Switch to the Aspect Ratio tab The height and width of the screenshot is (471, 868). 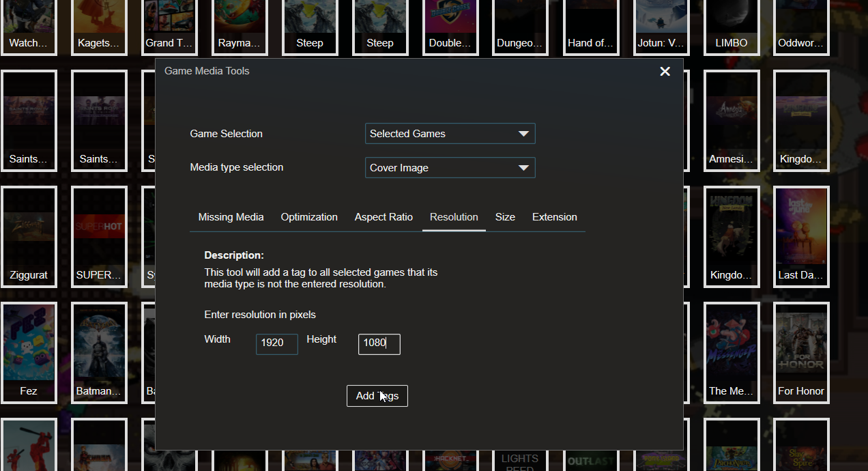tap(384, 217)
